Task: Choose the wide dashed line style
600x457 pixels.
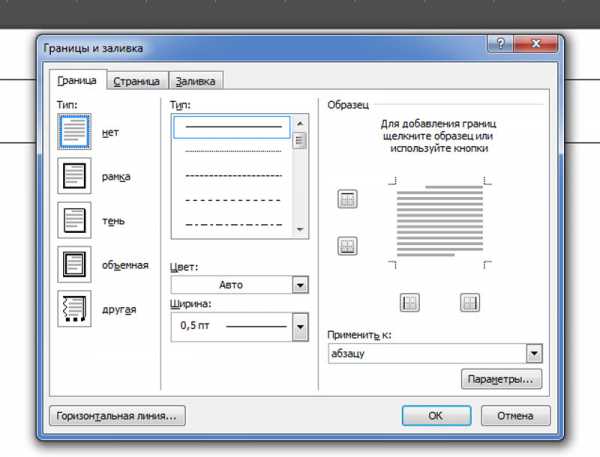Action: [233, 200]
